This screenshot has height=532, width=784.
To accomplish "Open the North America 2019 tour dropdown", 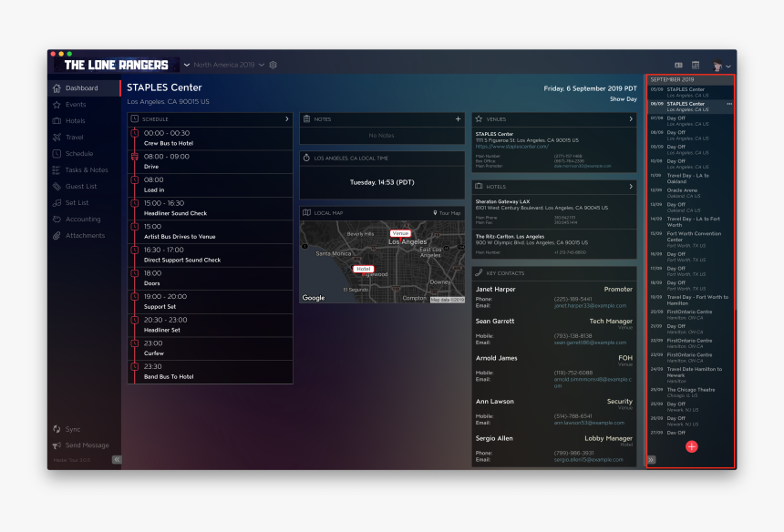I will (229, 65).
